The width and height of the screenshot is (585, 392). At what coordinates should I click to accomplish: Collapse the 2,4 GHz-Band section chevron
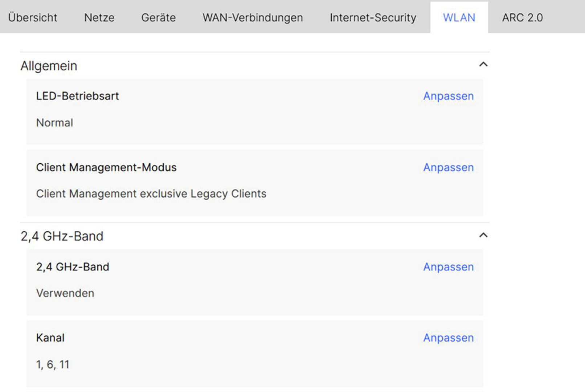point(483,235)
